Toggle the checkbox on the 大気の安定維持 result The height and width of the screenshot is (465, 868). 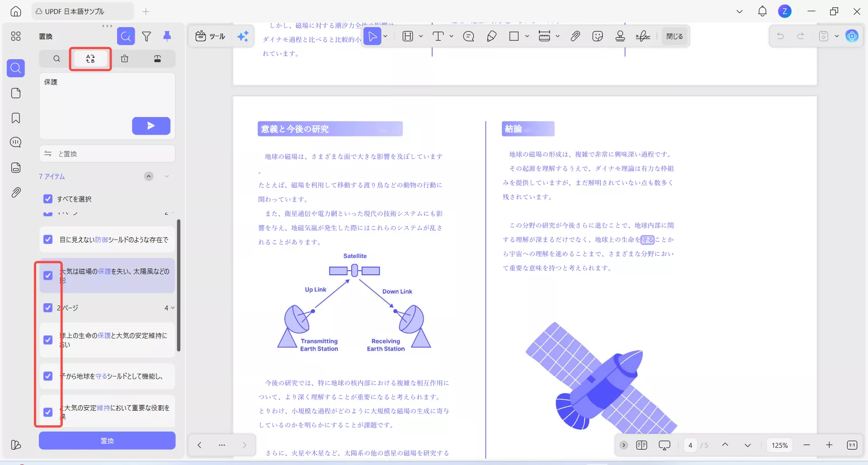click(x=48, y=412)
